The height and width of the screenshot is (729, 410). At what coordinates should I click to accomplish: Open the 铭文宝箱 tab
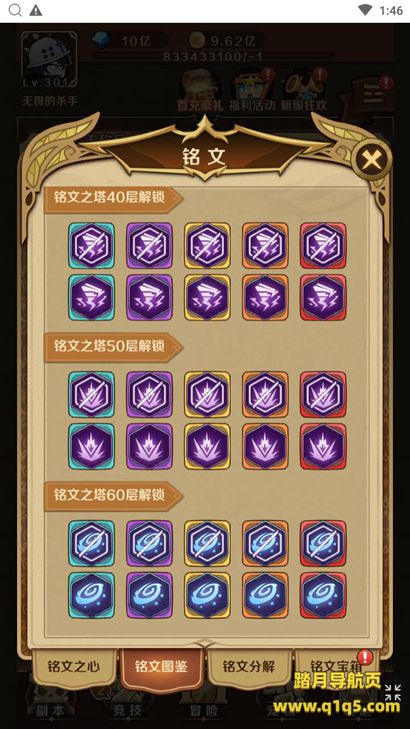click(337, 667)
